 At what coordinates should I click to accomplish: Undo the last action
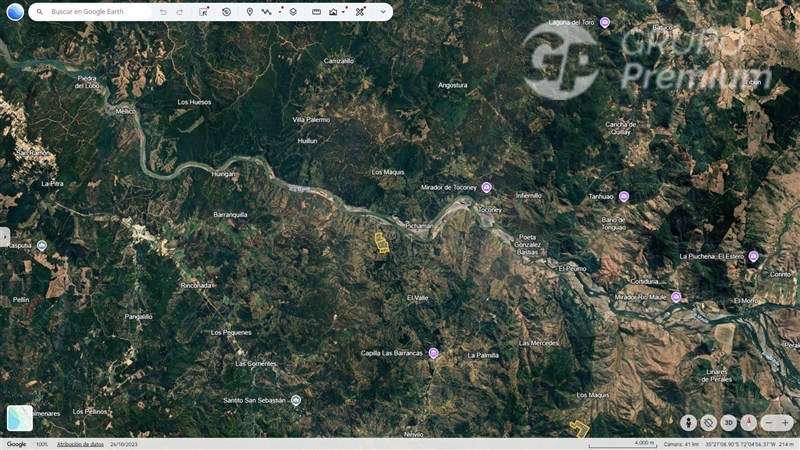click(x=163, y=12)
